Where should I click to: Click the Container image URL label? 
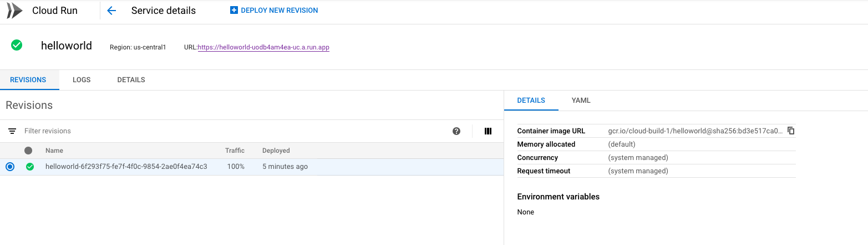click(x=551, y=131)
